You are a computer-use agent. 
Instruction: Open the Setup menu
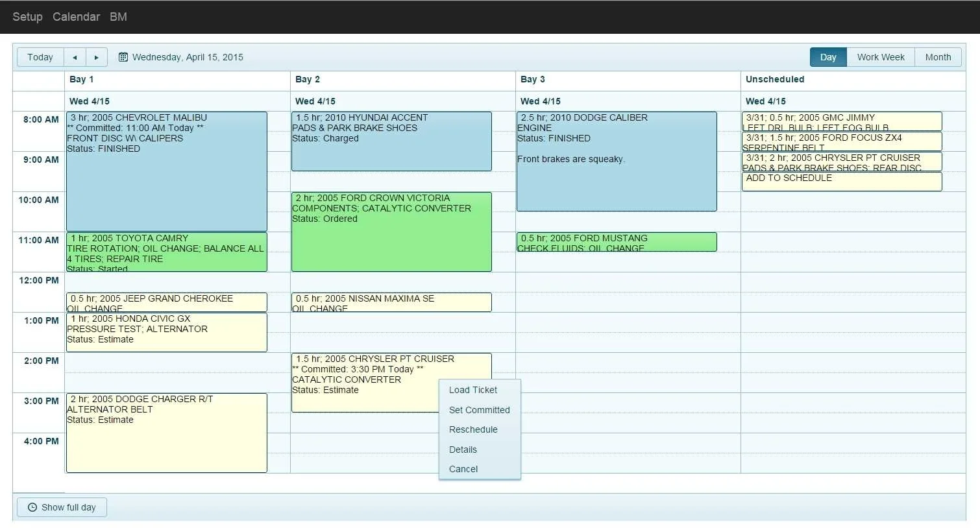tap(27, 17)
